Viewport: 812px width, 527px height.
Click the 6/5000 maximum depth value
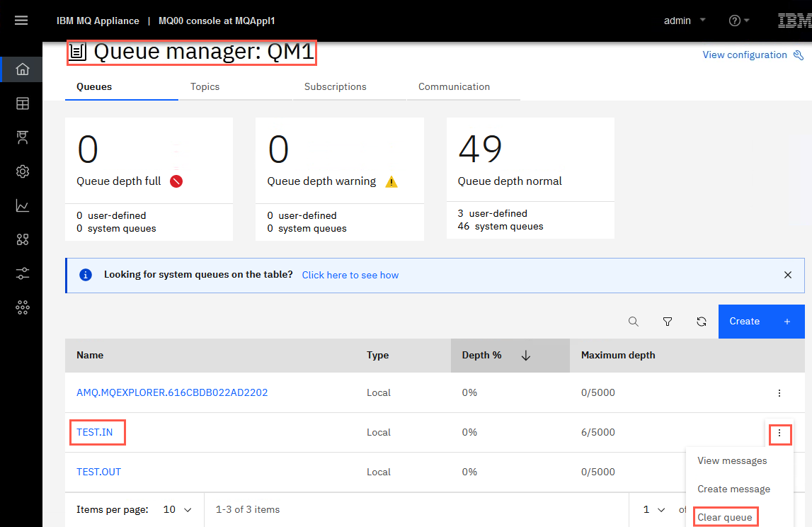point(597,432)
